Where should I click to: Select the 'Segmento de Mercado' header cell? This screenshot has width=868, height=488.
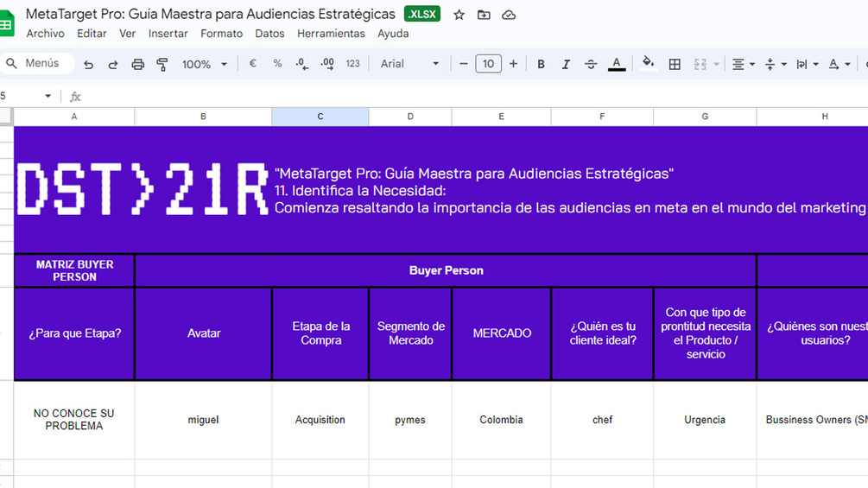pyautogui.click(x=410, y=333)
